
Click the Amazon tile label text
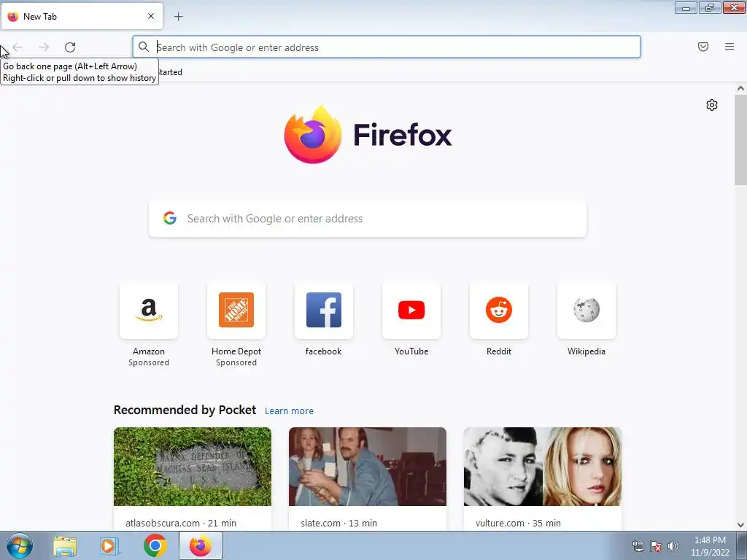(149, 351)
